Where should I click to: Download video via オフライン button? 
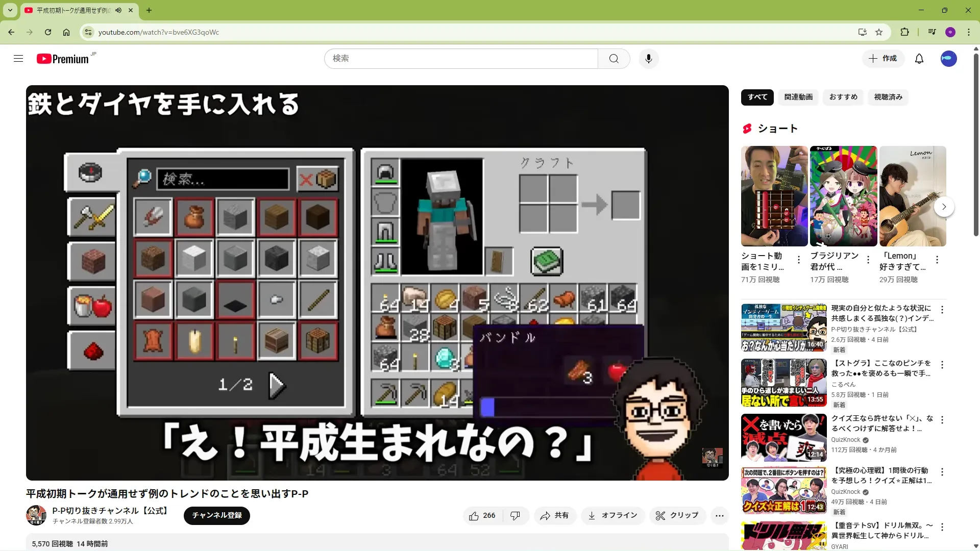(612, 516)
